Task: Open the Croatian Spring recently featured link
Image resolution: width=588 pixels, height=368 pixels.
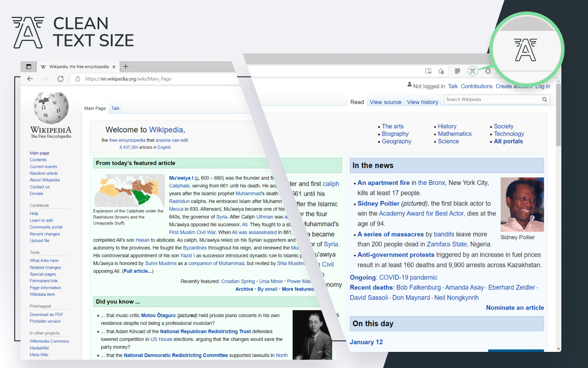Action: pyautogui.click(x=238, y=281)
